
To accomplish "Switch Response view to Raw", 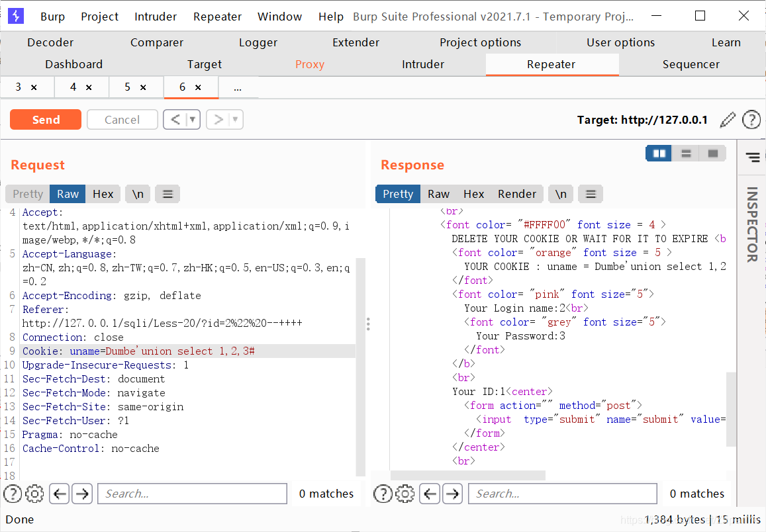I will [439, 194].
